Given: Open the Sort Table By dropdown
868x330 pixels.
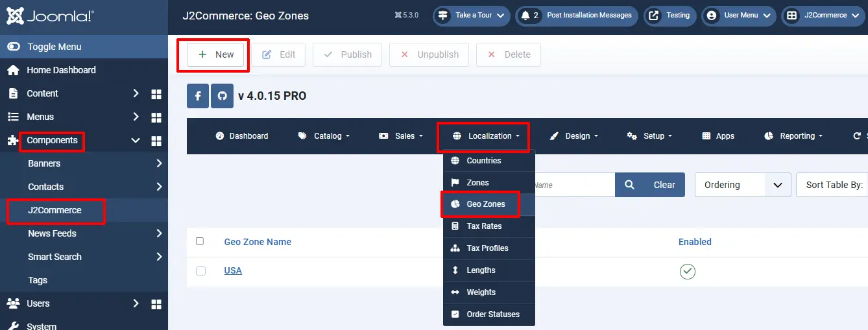Looking at the screenshot, I should [x=833, y=185].
